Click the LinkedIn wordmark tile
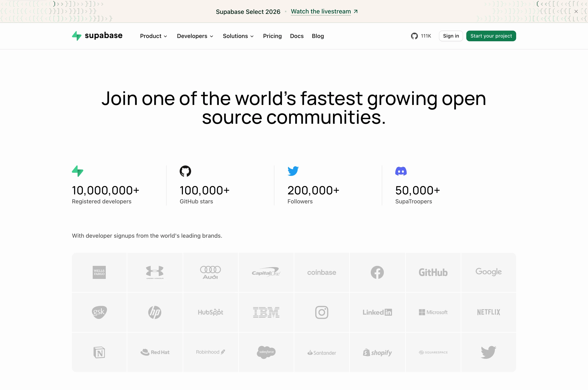Screen dimensions: 588x390 (377, 312)
